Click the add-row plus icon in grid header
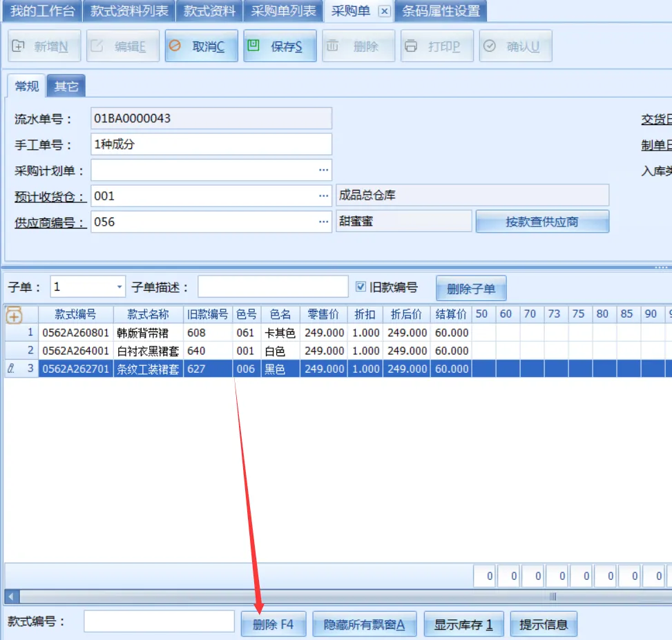 pyautogui.click(x=14, y=316)
